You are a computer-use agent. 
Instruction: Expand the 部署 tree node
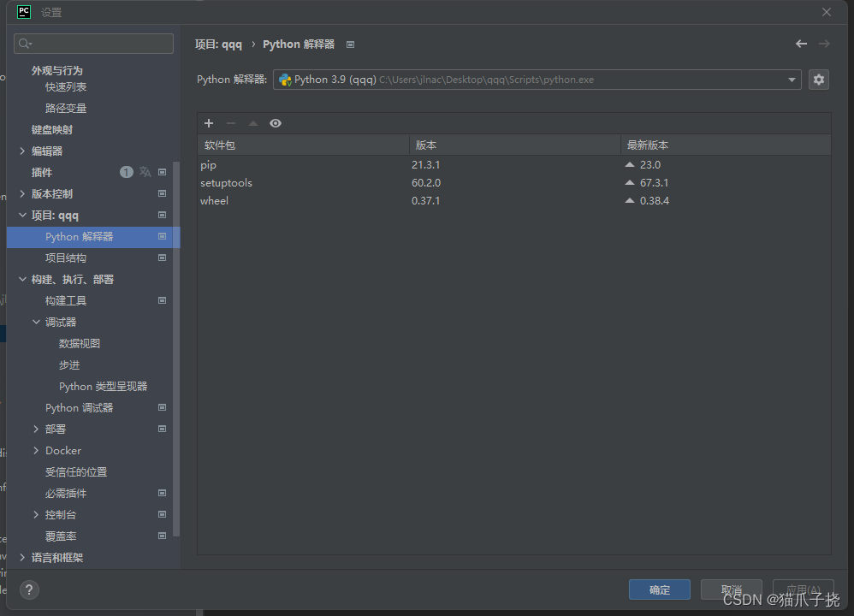pos(36,429)
